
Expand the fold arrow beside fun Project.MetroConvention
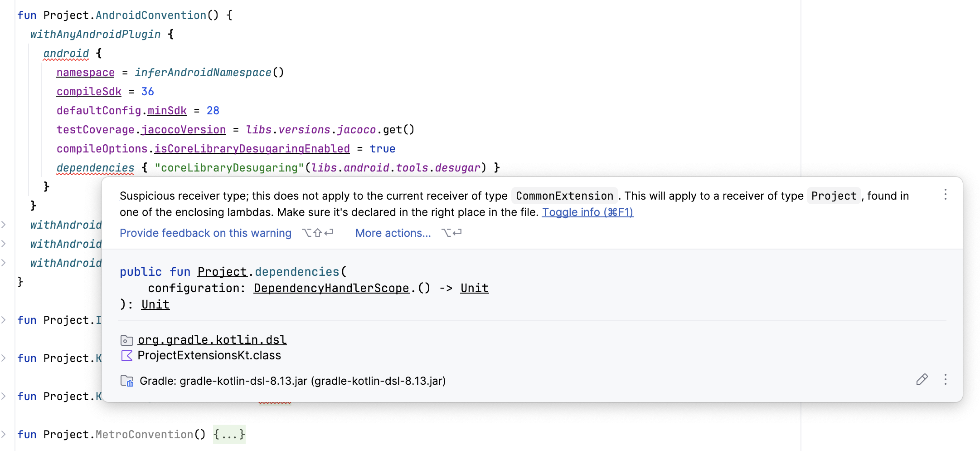(x=4, y=434)
